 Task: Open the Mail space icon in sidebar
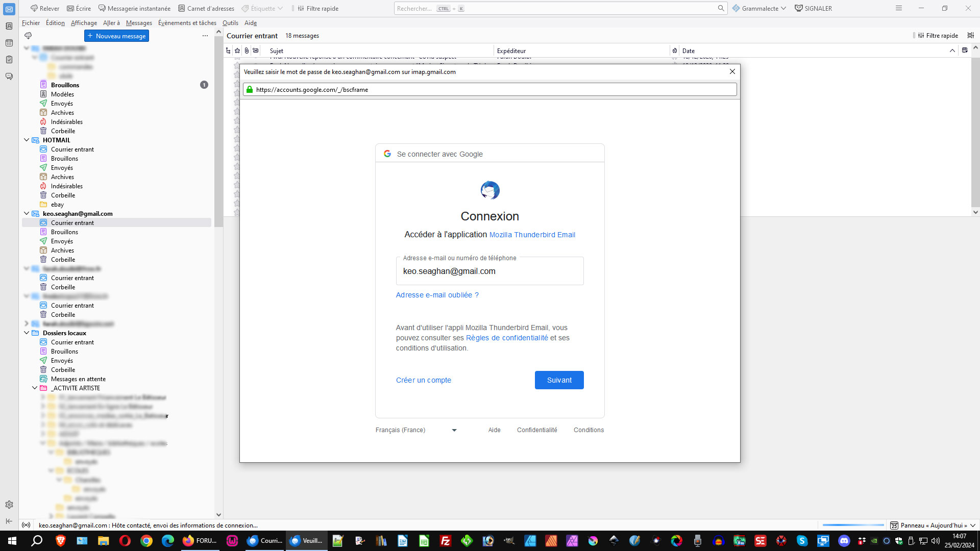click(9, 9)
